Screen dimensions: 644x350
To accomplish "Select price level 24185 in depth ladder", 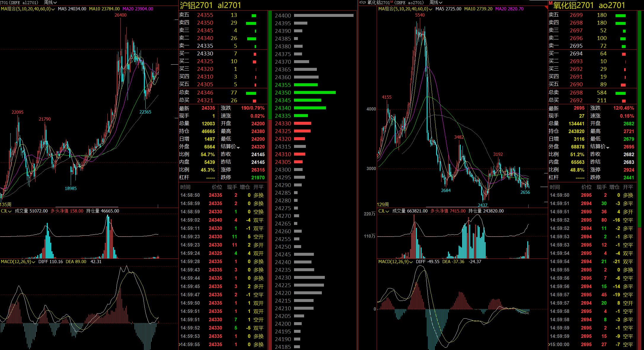I will pyautogui.click(x=283, y=347).
